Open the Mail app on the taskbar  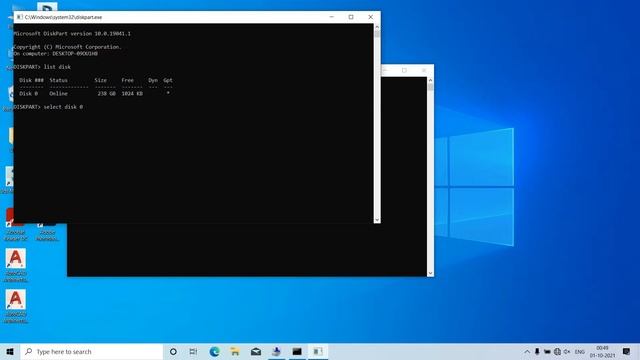click(256, 351)
